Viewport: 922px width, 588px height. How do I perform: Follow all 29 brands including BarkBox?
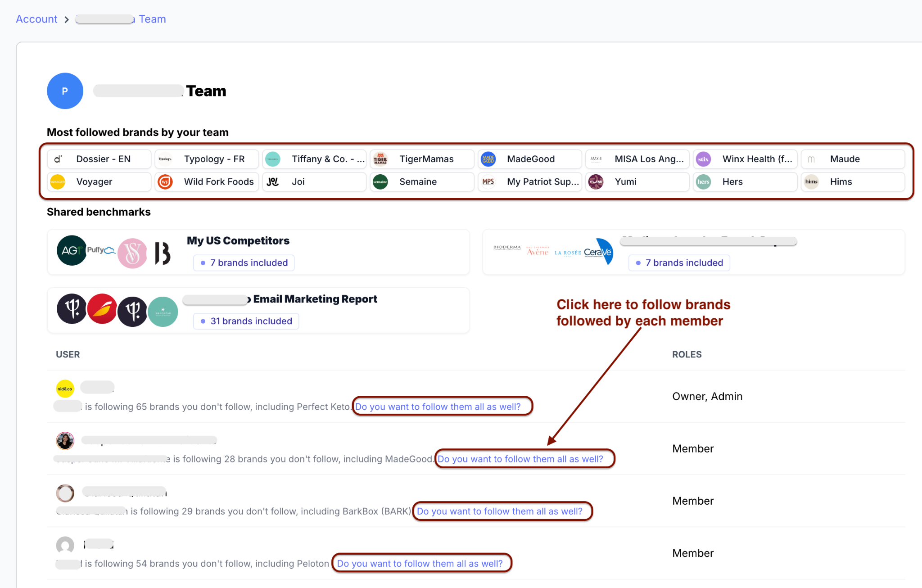point(499,511)
